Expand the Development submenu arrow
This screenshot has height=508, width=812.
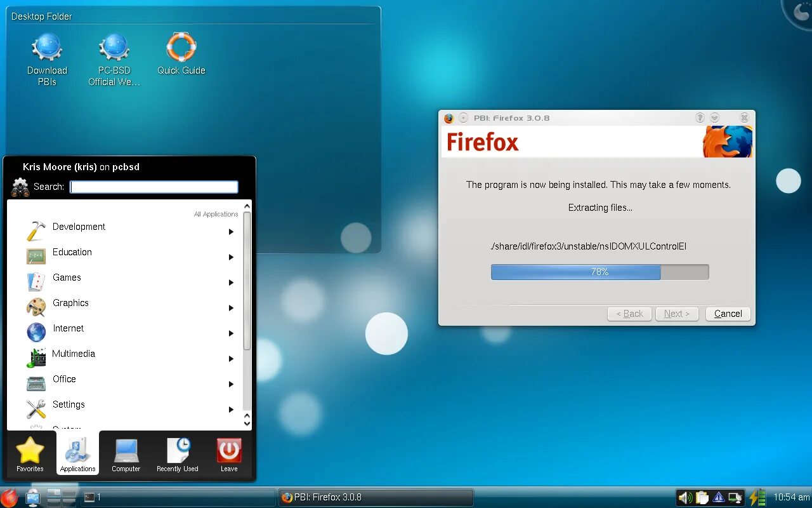[232, 232]
